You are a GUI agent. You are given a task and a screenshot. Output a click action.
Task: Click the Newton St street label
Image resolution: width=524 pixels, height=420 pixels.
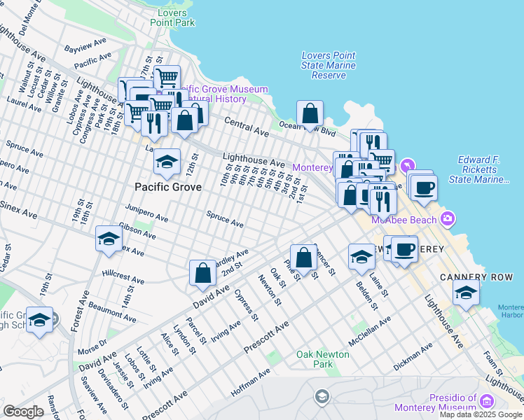[270, 290]
